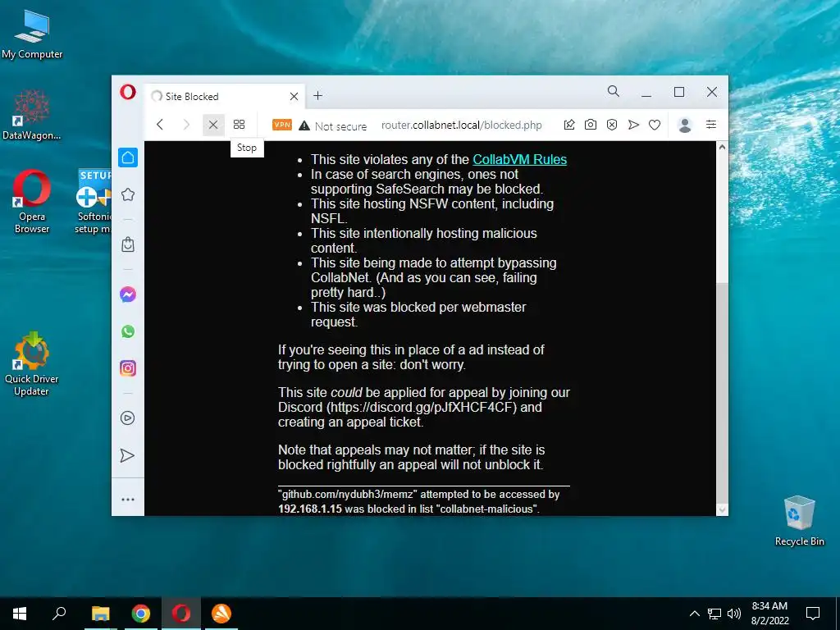Open network status tray icon
The width and height of the screenshot is (840, 630).
coord(714,614)
